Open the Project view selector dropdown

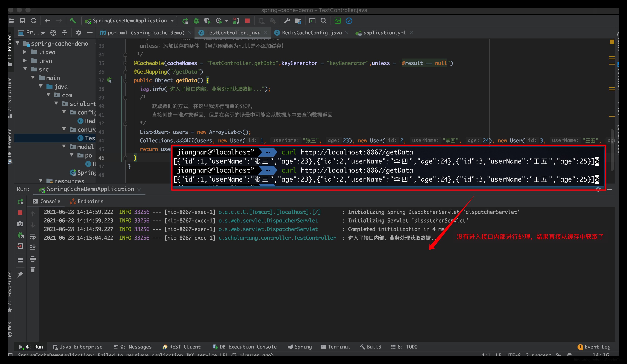(x=32, y=33)
